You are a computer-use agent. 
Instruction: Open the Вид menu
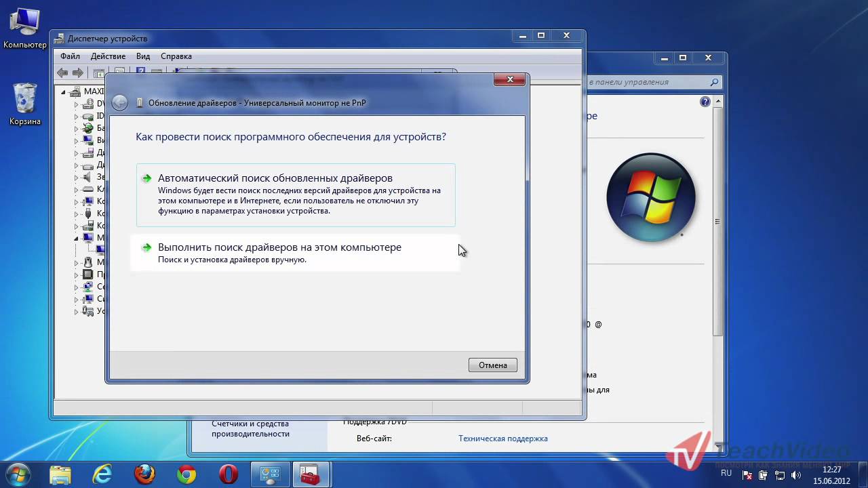[x=143, y=56]
